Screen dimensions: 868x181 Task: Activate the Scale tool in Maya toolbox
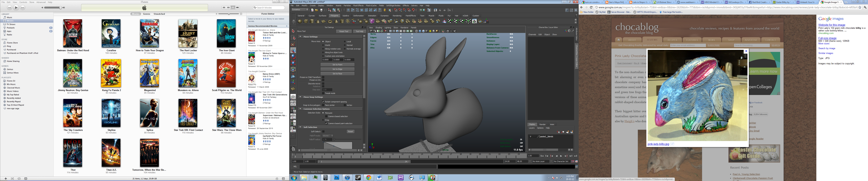(293, 63)
